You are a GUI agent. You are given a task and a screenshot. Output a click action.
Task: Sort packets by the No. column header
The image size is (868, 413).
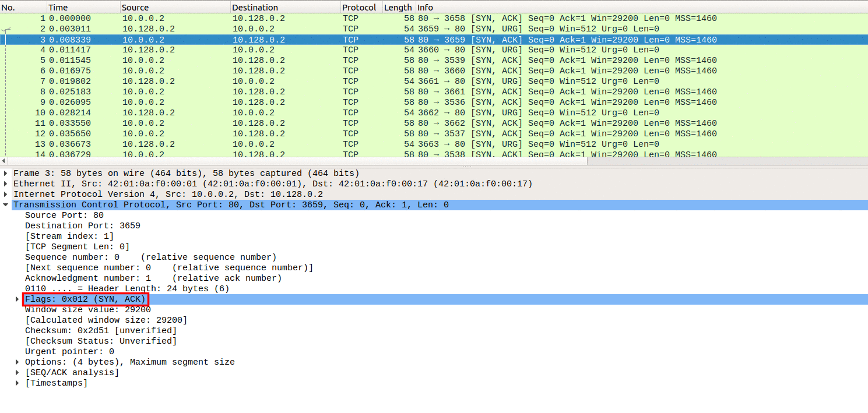(x=23, y=8)
